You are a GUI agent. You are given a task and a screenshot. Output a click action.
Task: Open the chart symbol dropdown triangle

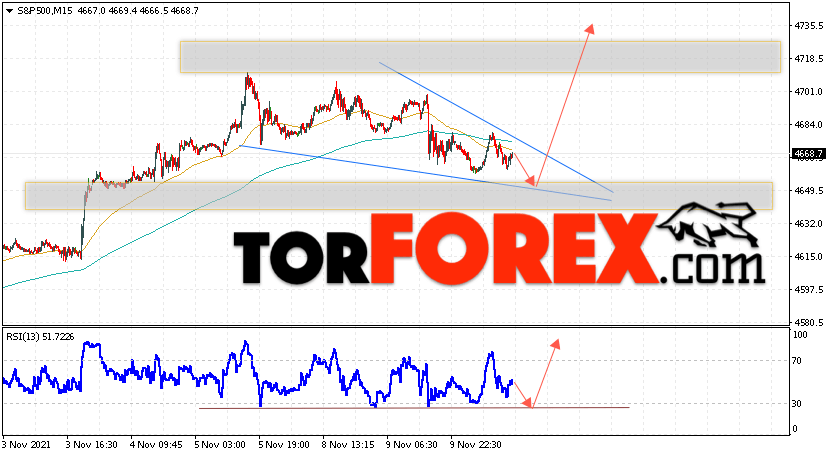tap(9, 11)
